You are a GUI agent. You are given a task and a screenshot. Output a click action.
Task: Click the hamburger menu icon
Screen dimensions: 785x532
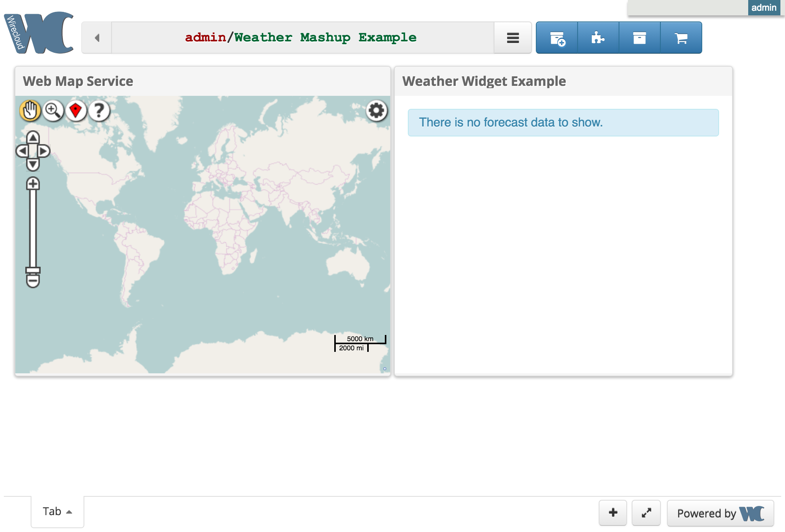(x=512, y=38)
